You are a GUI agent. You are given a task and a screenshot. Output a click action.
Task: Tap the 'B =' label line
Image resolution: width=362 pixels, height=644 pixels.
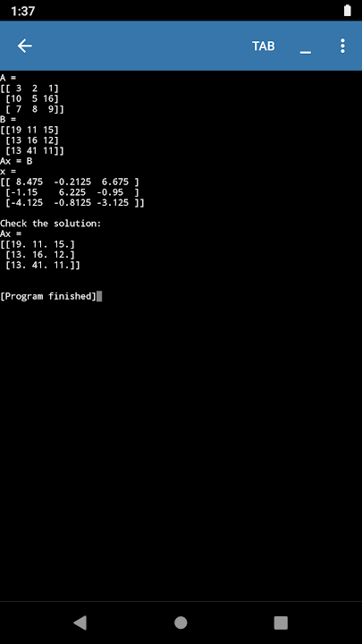coord(8,120)
